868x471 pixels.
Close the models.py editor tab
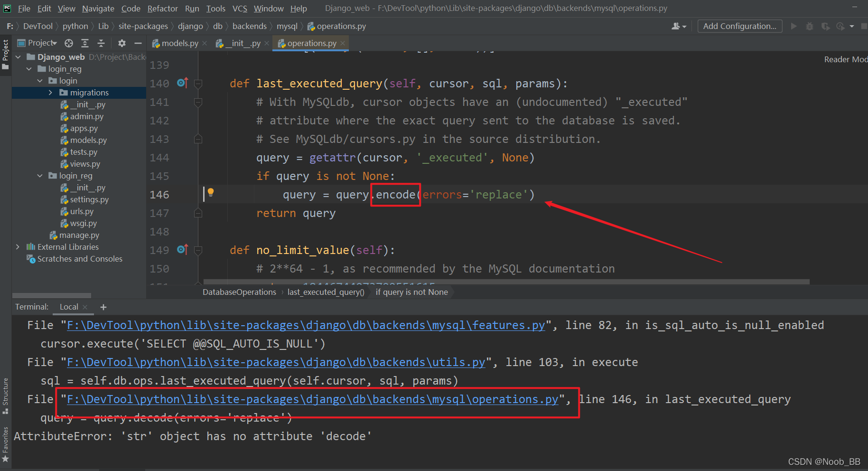205,43
